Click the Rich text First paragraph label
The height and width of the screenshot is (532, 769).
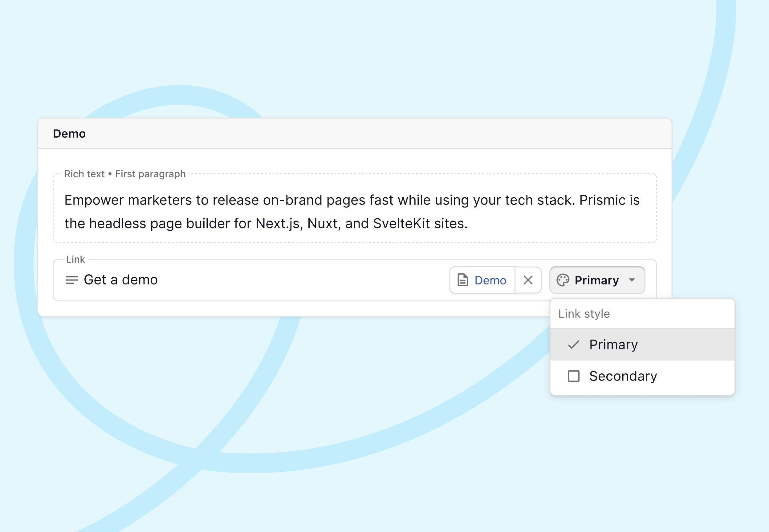tap(125, 174)
